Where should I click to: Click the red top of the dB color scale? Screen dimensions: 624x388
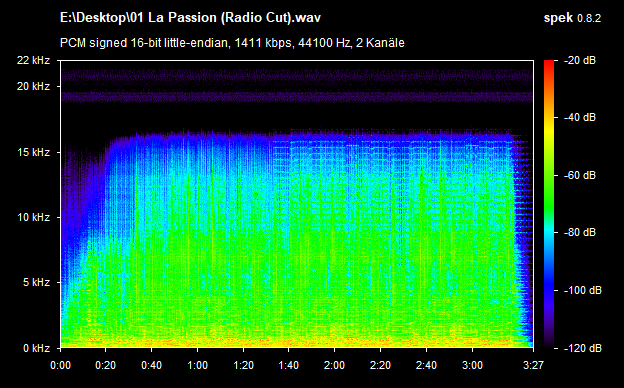click(x=549, y=64)
